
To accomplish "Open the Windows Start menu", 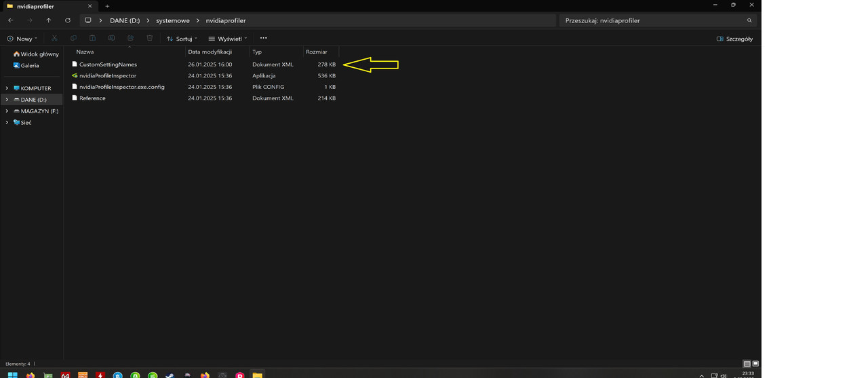I will tap(12, 375).
